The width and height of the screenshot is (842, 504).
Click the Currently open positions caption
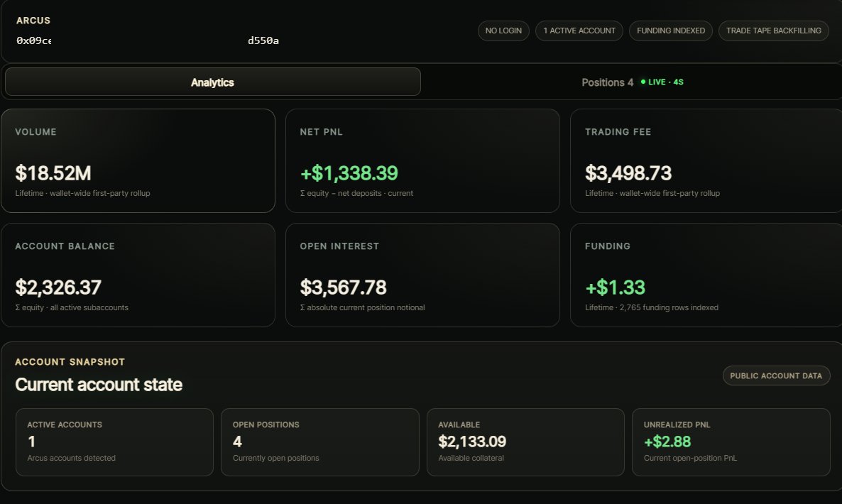coord(276,458)
